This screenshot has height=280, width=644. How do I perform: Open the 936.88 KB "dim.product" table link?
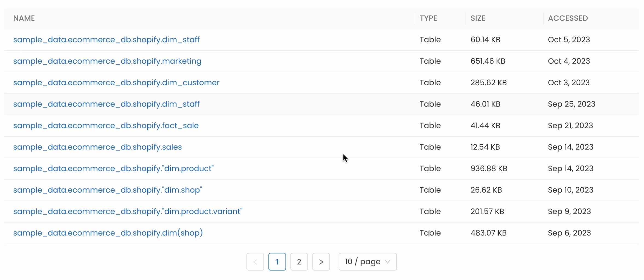click(x=113, y=168)
